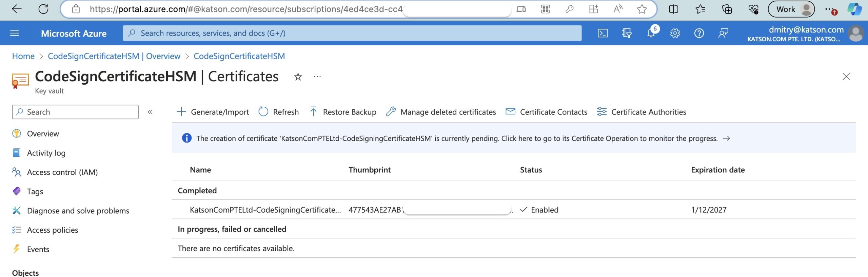Go to Home breadcrumb
The height and width of the screenshot is (277, 868).
(23, 56)
